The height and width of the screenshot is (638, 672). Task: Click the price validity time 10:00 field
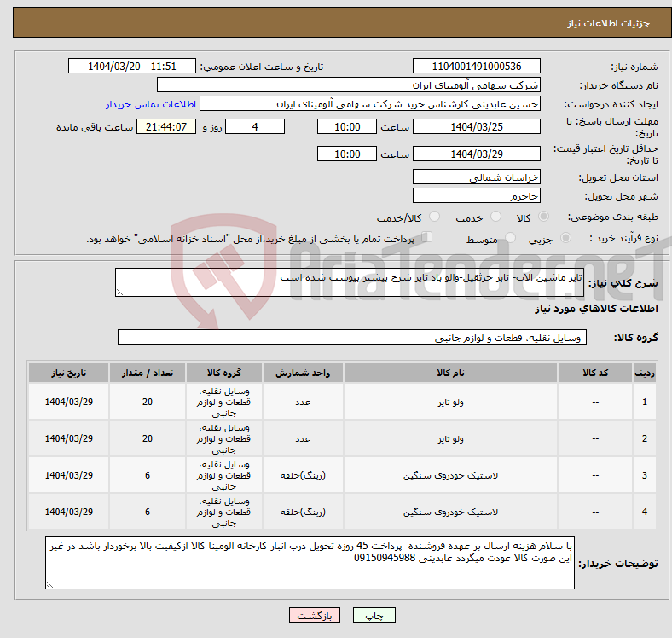click(347, 154)
